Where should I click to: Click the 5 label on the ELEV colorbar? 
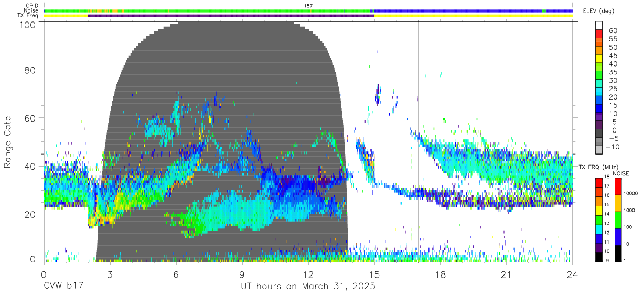coord(615,122)
